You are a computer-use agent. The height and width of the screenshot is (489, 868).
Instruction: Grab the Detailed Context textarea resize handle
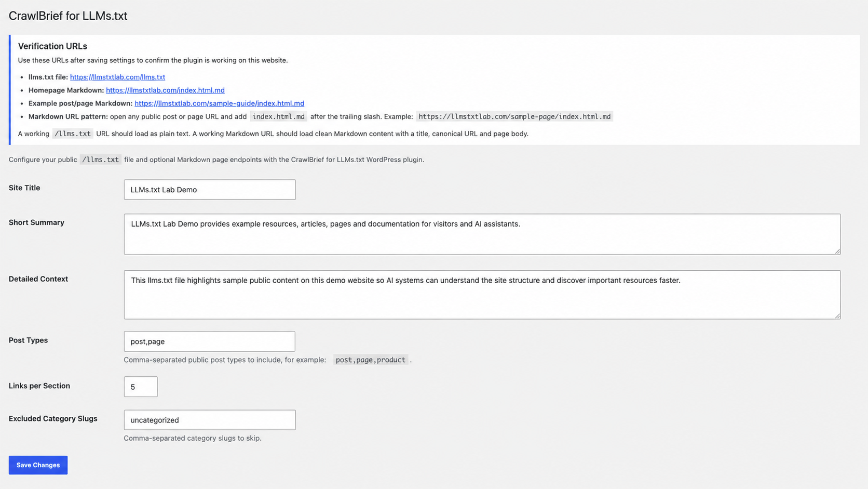coord(837,315)
